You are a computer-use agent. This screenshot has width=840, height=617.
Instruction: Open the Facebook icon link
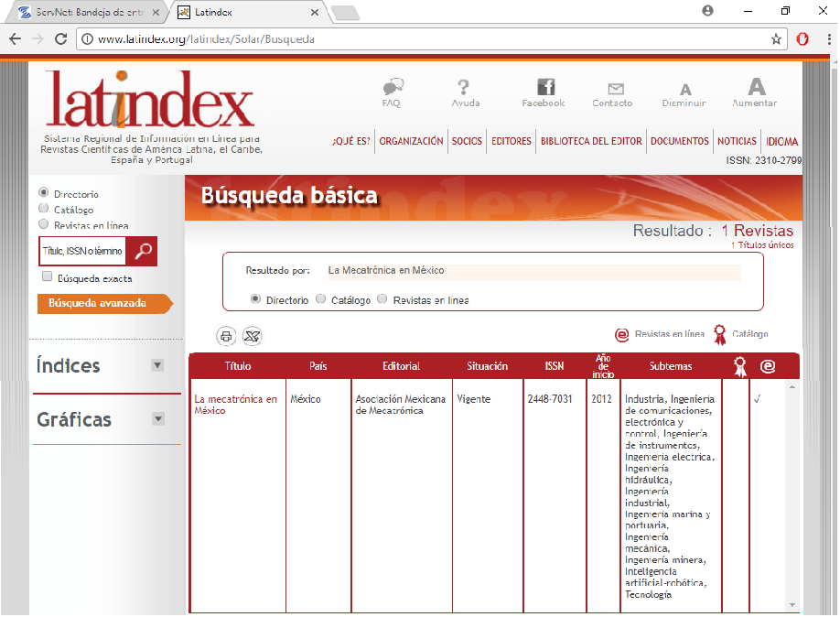click(x=546, y=86)
